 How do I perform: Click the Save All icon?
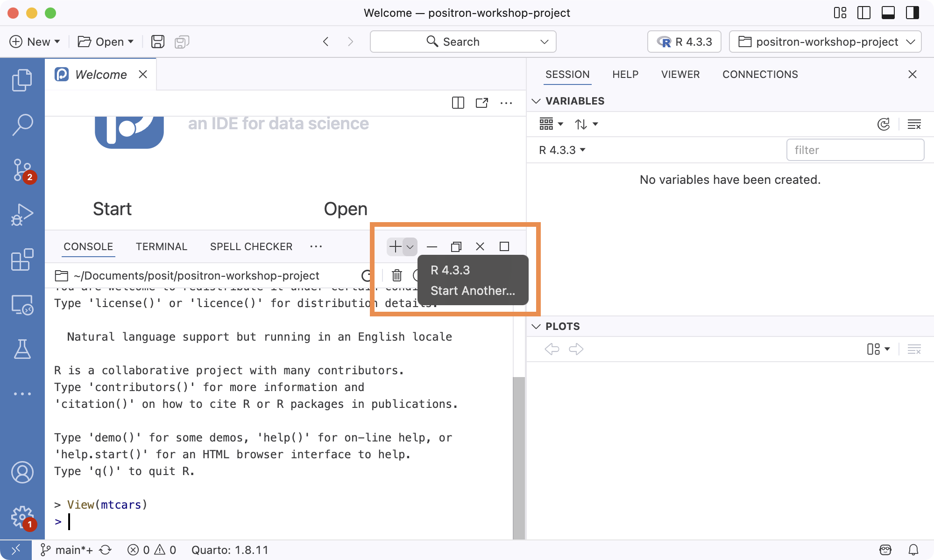pyautogui.click(x=182, y=42)
